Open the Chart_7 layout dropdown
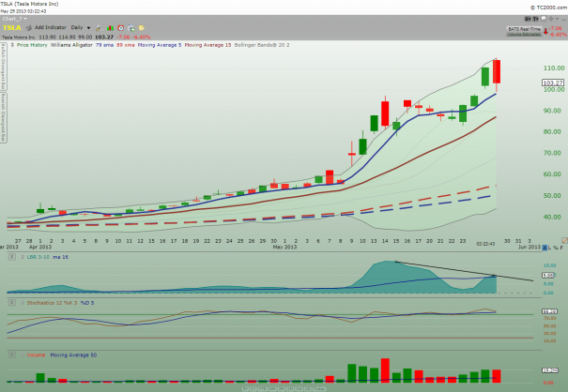 click(x=14, y=19)
